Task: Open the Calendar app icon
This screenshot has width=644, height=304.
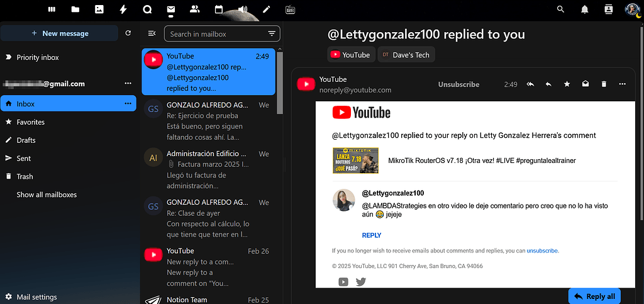Action: click(x=219, y=9)
